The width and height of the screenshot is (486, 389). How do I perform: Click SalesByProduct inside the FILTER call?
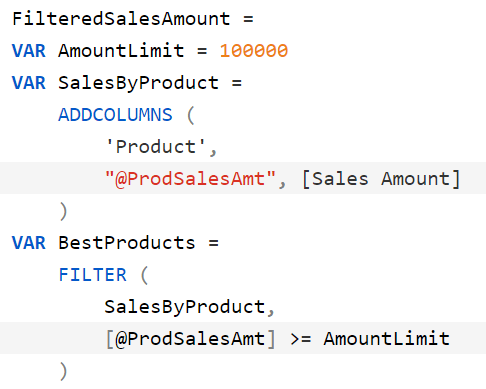pos(184,307)
